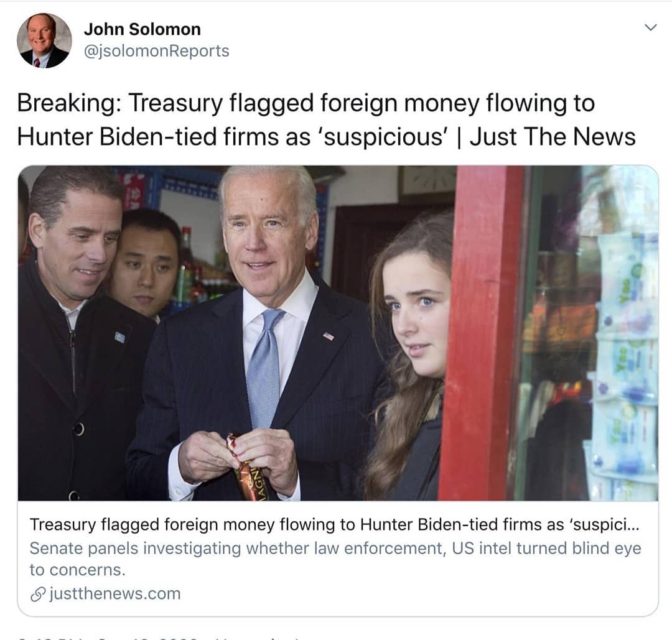Open John Solomon's profile avatar

click(44, 40)
